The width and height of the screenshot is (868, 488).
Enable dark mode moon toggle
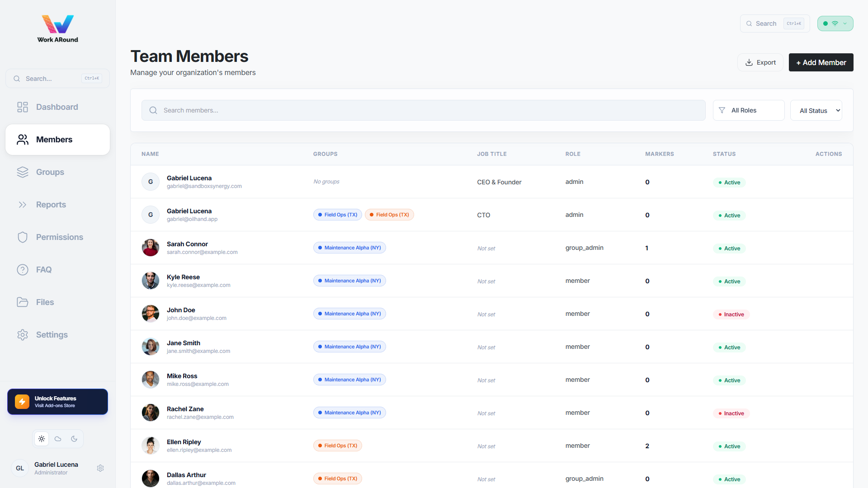[x=74, y=439]
